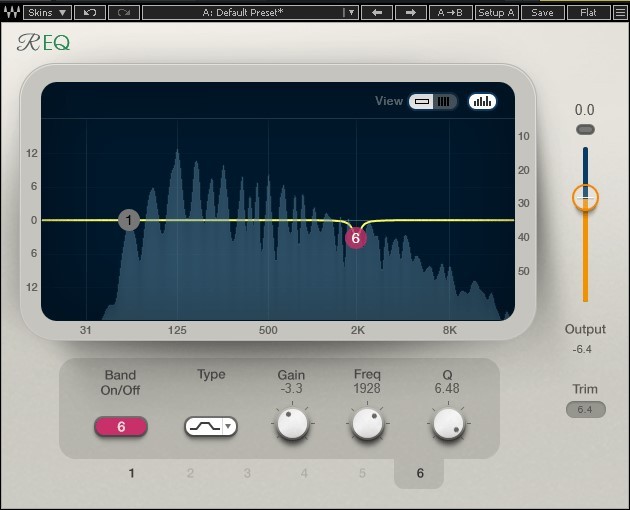Select single-curve view mode icon

421,101
